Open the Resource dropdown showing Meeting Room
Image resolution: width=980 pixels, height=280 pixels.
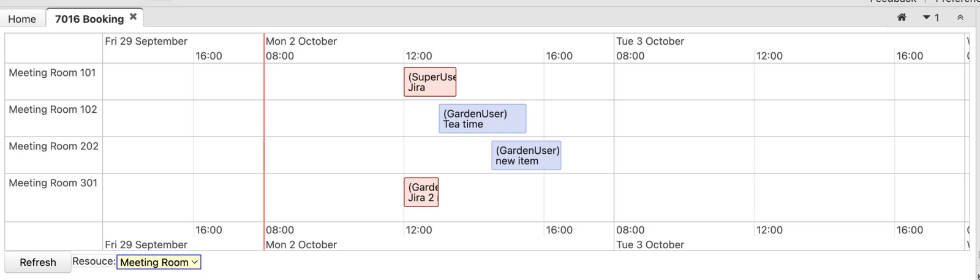click(x=159, y=262)
